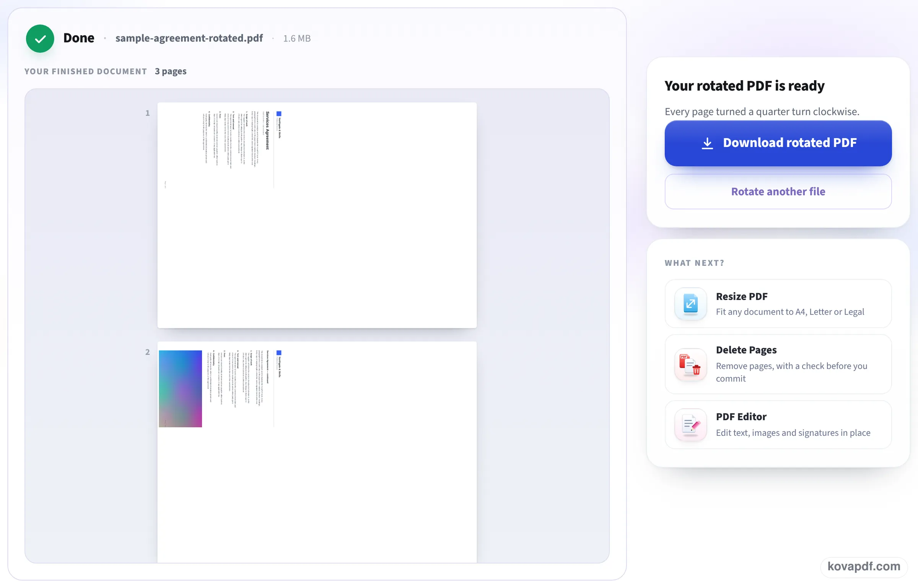Image resolution: width=918 pixels, height=588 pixels.
Task: Click the Edit text, images and signatures description
Action: [793, 433]
